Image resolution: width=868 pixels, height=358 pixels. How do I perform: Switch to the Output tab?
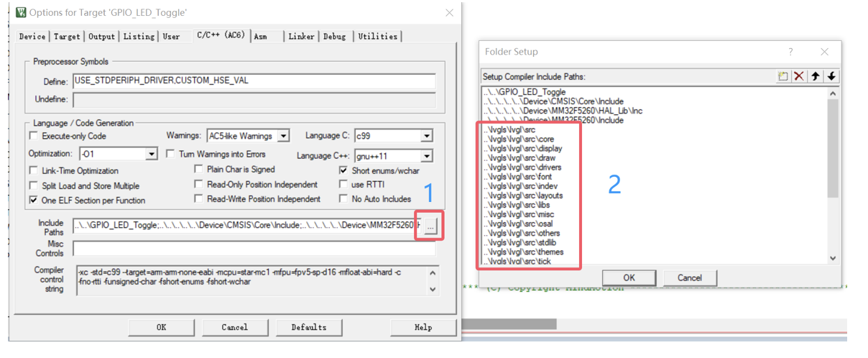tap(102, 37)
